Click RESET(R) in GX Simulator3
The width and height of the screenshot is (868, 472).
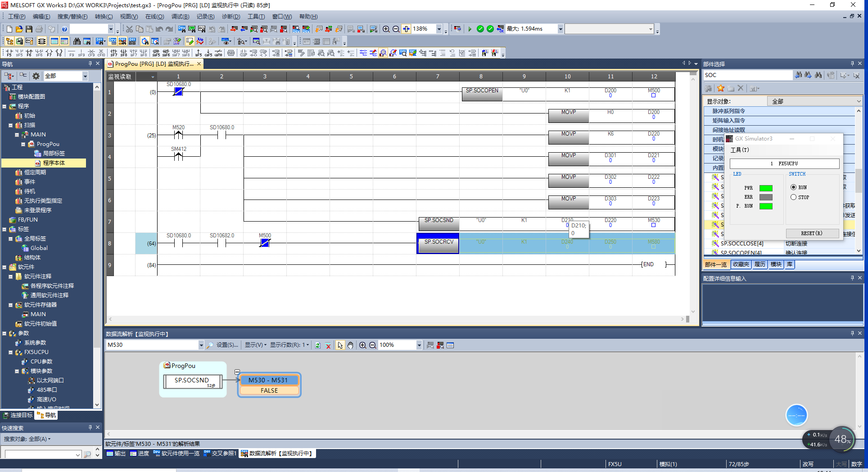pos(812,233)
